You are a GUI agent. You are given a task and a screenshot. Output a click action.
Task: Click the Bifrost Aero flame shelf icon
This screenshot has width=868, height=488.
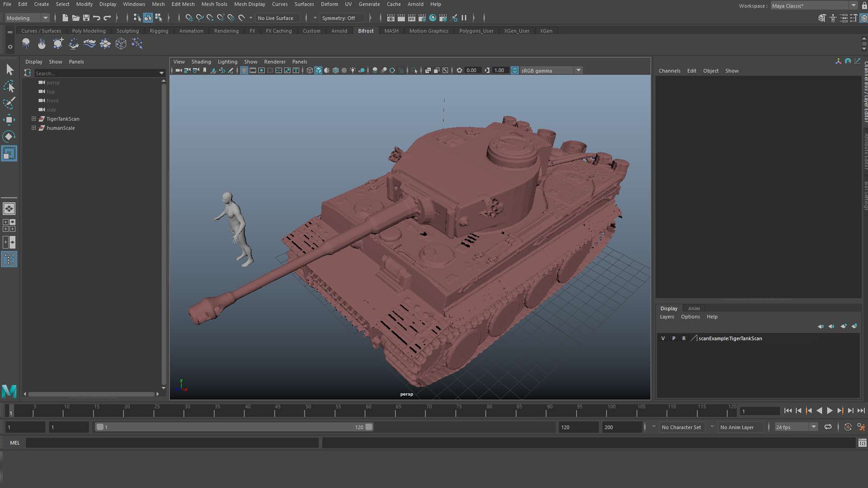pyautogui.click(x=42, y=43)
